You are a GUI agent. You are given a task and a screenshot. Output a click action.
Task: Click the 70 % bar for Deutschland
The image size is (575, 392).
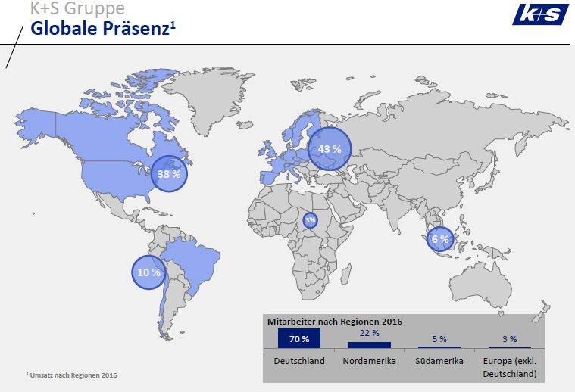(299, 338)
